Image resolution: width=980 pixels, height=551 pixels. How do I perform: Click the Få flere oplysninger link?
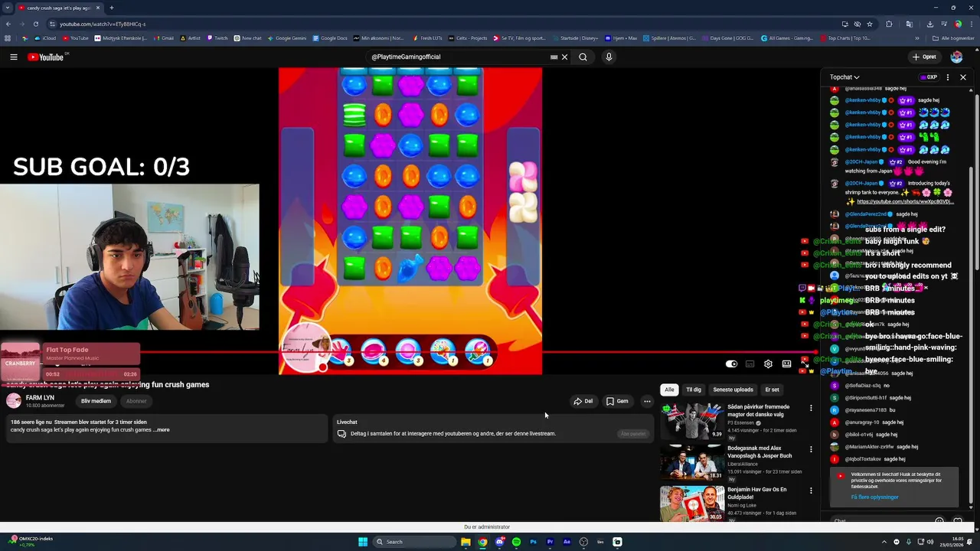point(874,497)
